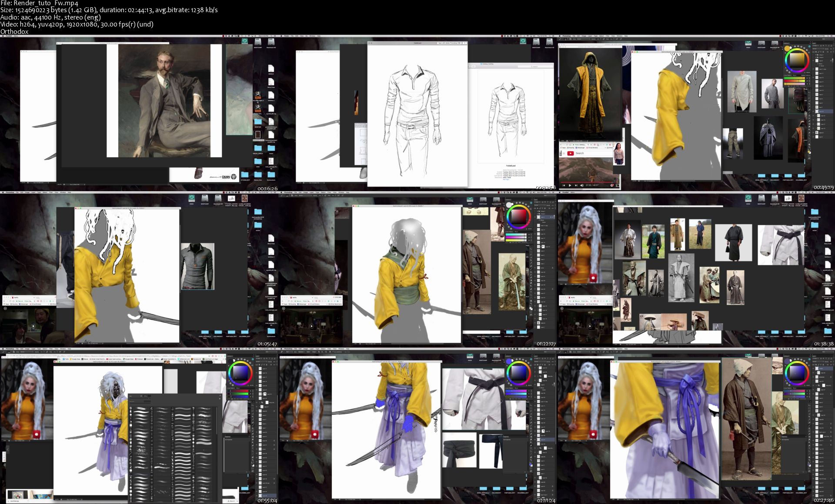
Task: Mute the YouTube player volume in the 00:49:19 frame
Action: click(x=582, y=186)
